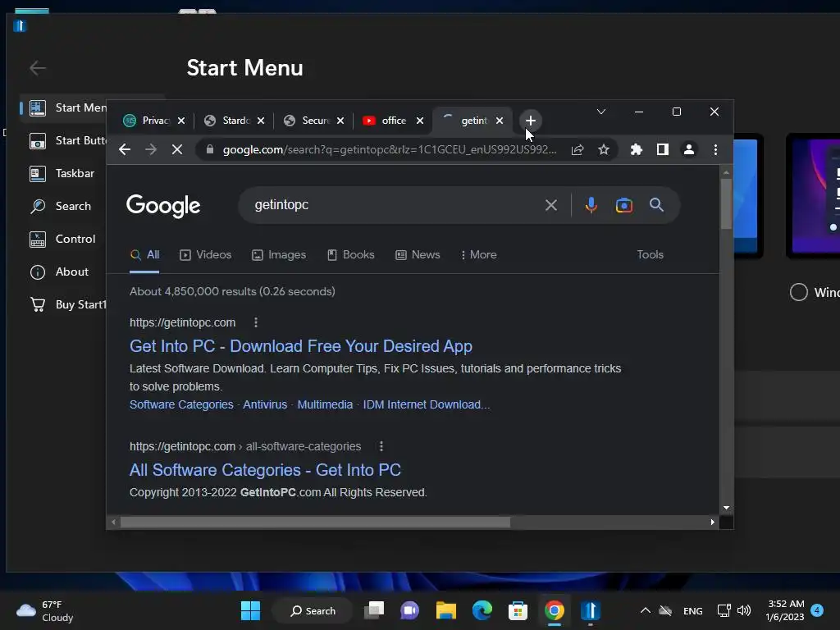This screenshot has height=630, width=840.
Task: Go back in Chrome browser
Action: (125, 149)
